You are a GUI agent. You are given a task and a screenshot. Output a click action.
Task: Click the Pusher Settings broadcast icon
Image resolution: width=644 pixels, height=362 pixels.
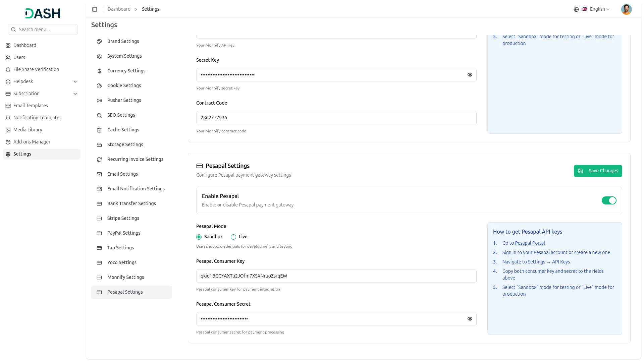pos(99,101)
